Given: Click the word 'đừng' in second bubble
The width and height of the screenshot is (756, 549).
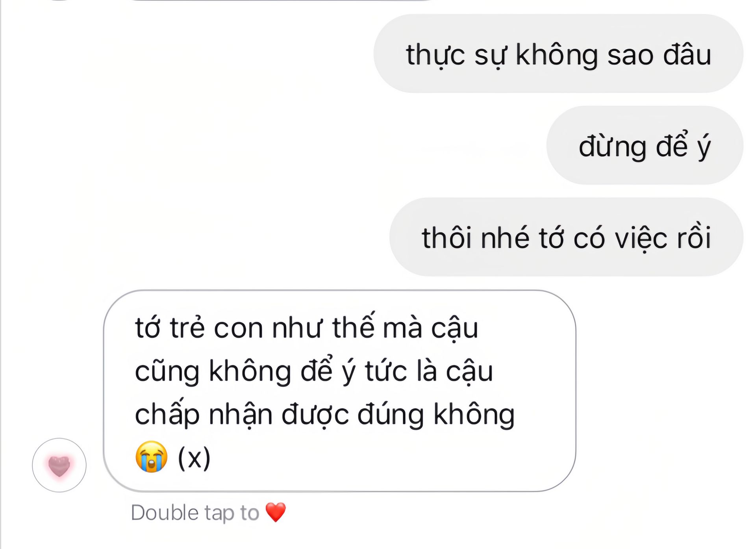Looking at the screenshot, I should [612, 147].
